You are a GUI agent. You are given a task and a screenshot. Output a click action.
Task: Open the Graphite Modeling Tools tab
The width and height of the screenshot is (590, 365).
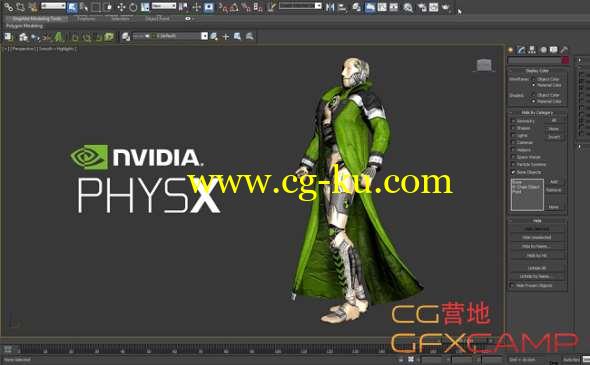coord(37,18)
